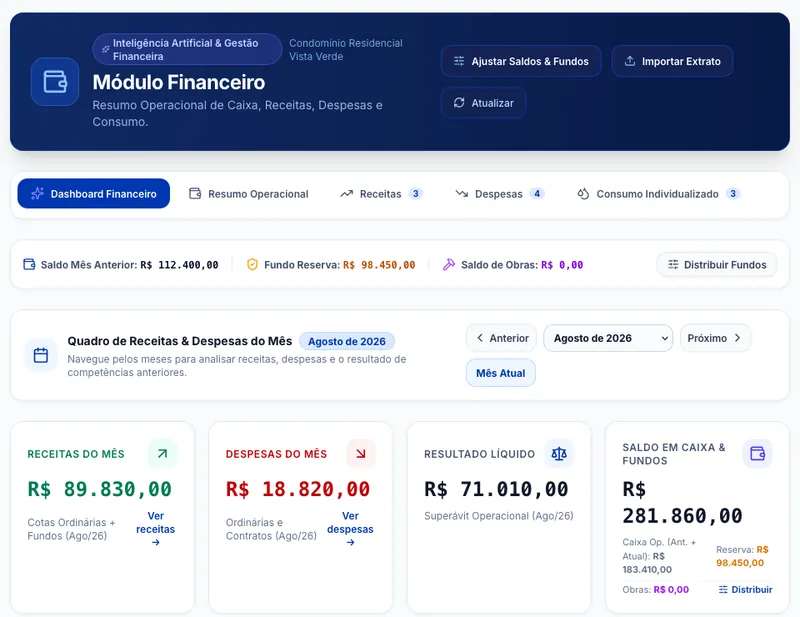The width and height of the screenshot is (800, 617).
Task: Click the Atualizar button
Action: tap(484, 103)
